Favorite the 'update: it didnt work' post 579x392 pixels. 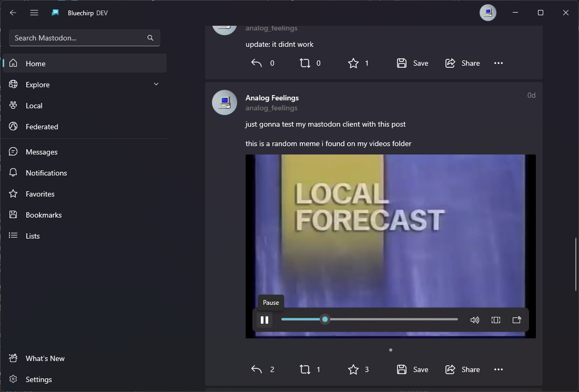pyautogui.click(x=358, y=63)
